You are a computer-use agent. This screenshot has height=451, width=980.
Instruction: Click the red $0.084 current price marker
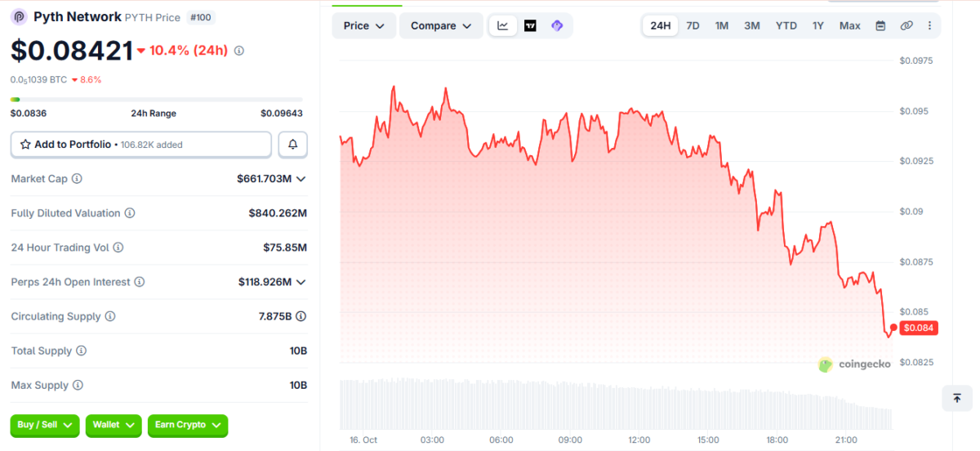point(919,328)
